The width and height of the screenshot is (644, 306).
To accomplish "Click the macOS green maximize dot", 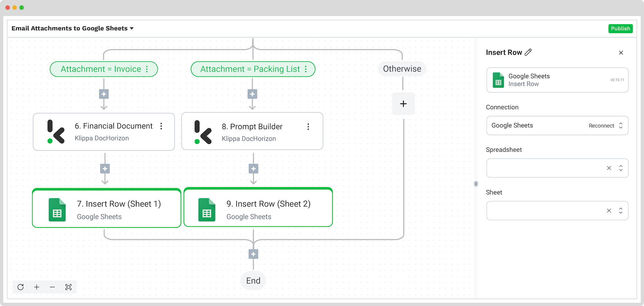I will tap(22, 7).
